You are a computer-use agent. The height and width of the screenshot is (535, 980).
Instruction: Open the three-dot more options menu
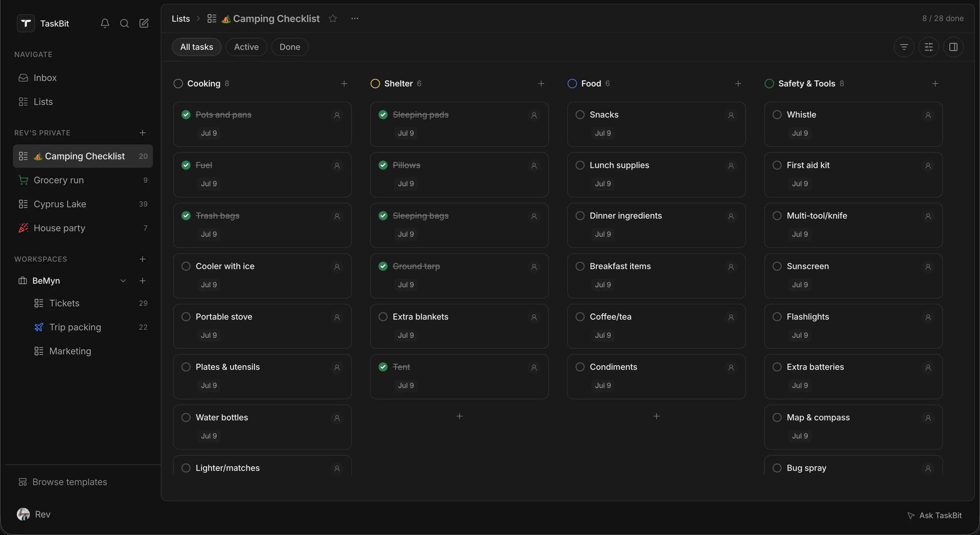pos(355,18)
